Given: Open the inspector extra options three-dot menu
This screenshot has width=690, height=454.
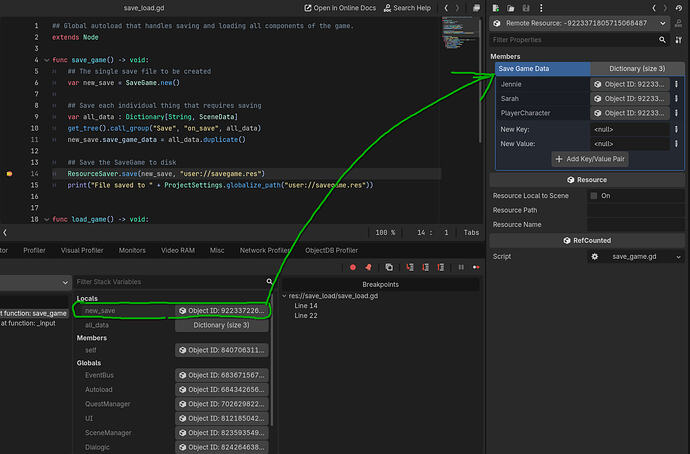Looking at the screenshot, I should pos(540,8).
